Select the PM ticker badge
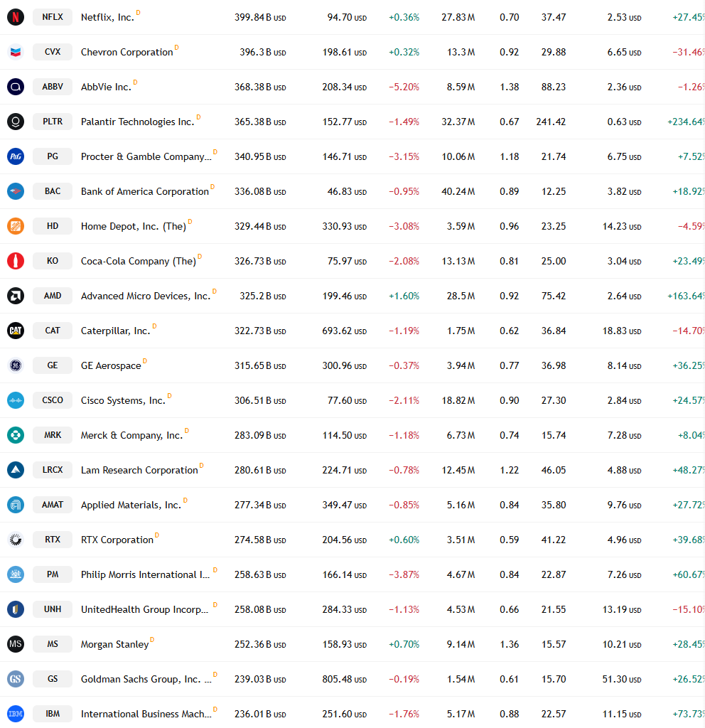This screenshot has width=705, height=728. (53, 574)
